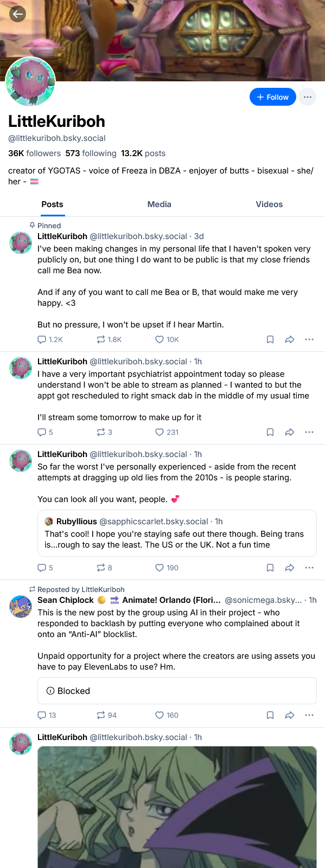Like the psychiatrist appointment post with 231 likes

tap(167, 432)
